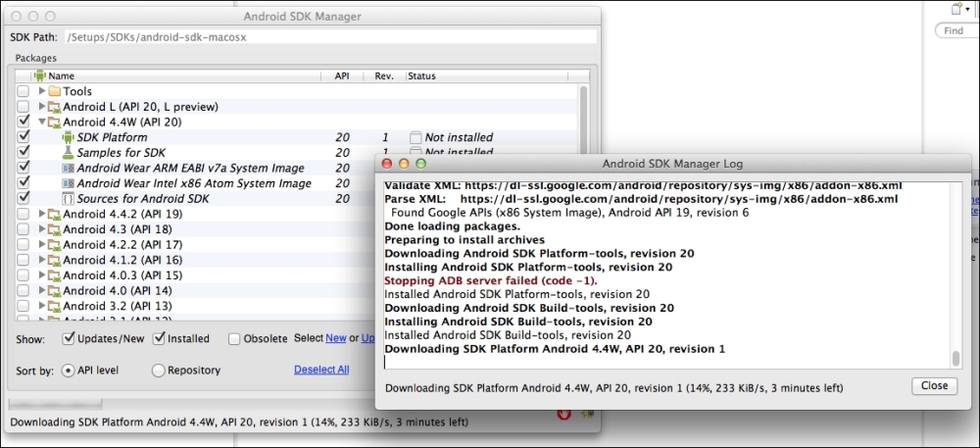Select the Android Wear ARM EABI v7a row

[191, 169]
